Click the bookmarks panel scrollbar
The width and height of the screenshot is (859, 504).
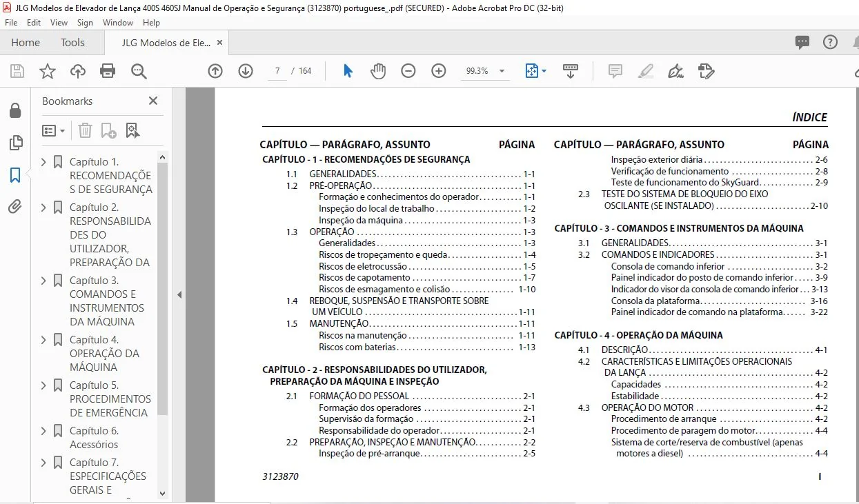tap(163, 290)
